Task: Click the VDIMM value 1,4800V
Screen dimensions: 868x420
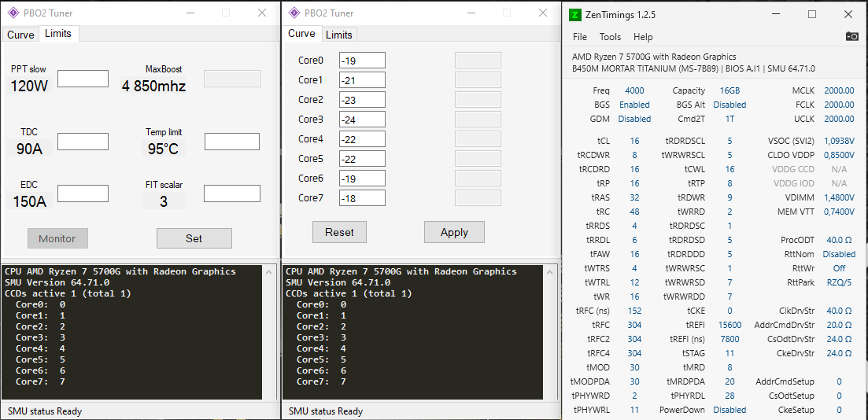Action: 839,197
